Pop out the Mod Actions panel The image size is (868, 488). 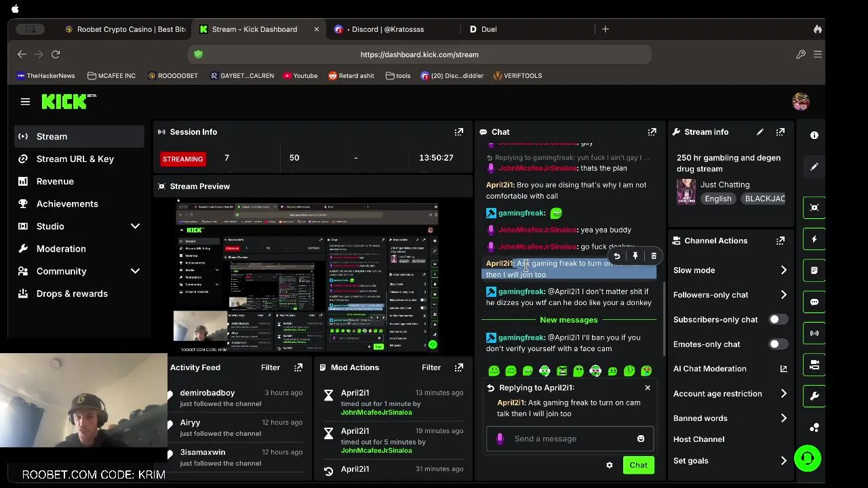[x=459, y=367]
